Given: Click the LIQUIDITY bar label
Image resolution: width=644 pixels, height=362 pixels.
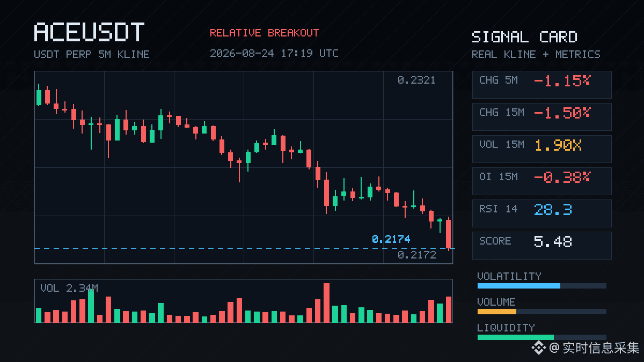Looking at the screenshot, I should click(506, 328).
